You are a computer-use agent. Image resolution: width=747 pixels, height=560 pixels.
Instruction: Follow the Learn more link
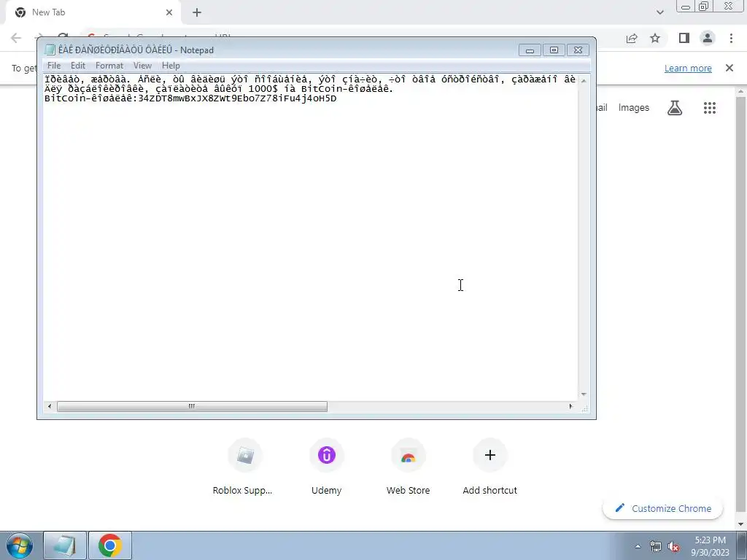point(688,68)
